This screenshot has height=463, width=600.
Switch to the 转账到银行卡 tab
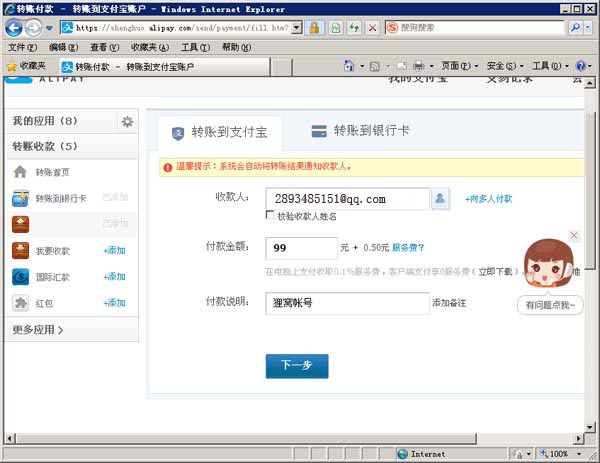(360, 131)
